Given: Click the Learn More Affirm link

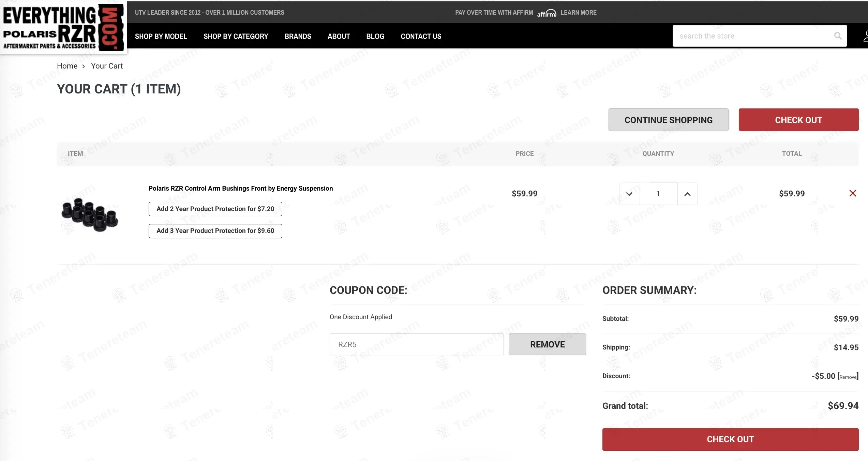Looking at the screenshot, I should tap(579, 13).
